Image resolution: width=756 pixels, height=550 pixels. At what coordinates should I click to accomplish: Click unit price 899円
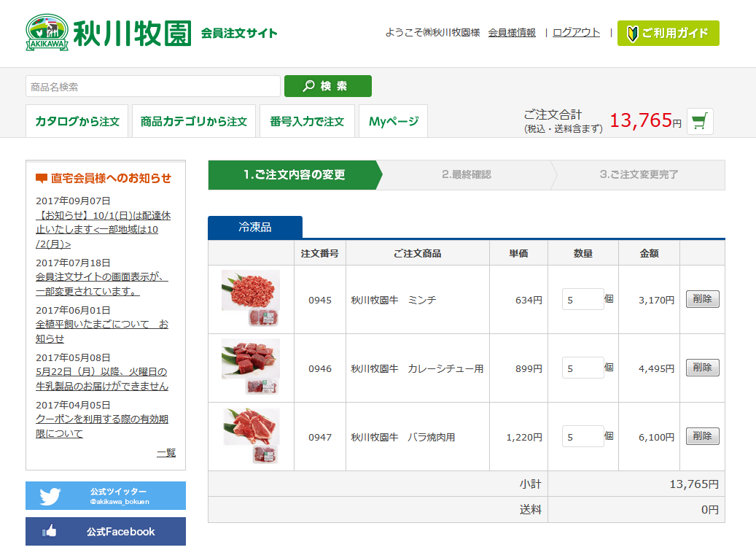(529, 368)
